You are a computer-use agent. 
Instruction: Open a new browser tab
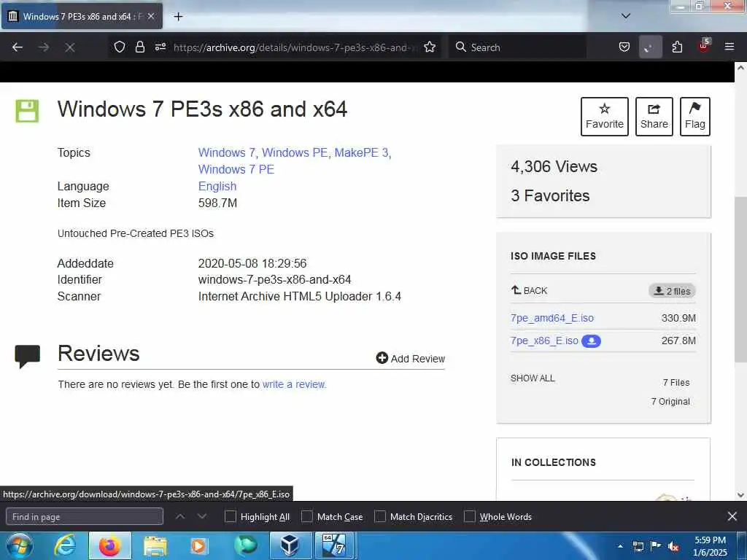point(178,17)
